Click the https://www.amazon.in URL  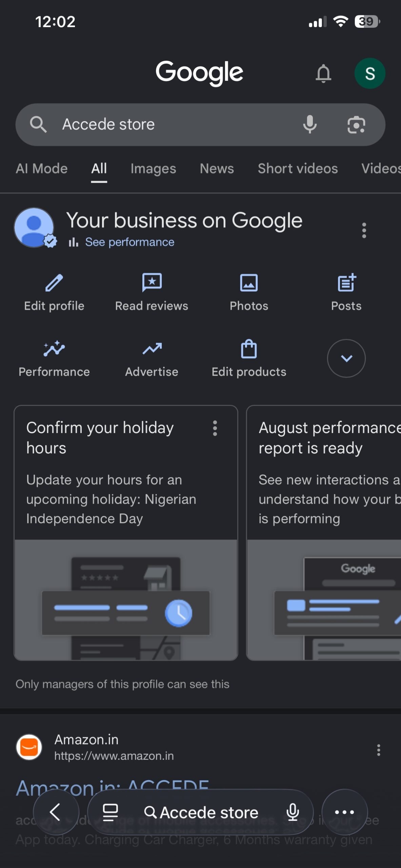tap(114, 756)
